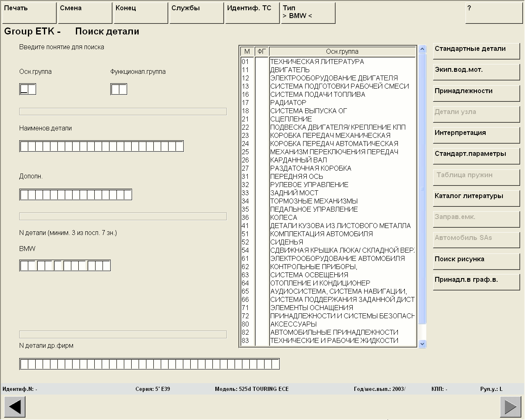The height and width of the screenshot is (420, 525).
Task: Click the Интерпретация button
Action: click(x=476, y=135)
